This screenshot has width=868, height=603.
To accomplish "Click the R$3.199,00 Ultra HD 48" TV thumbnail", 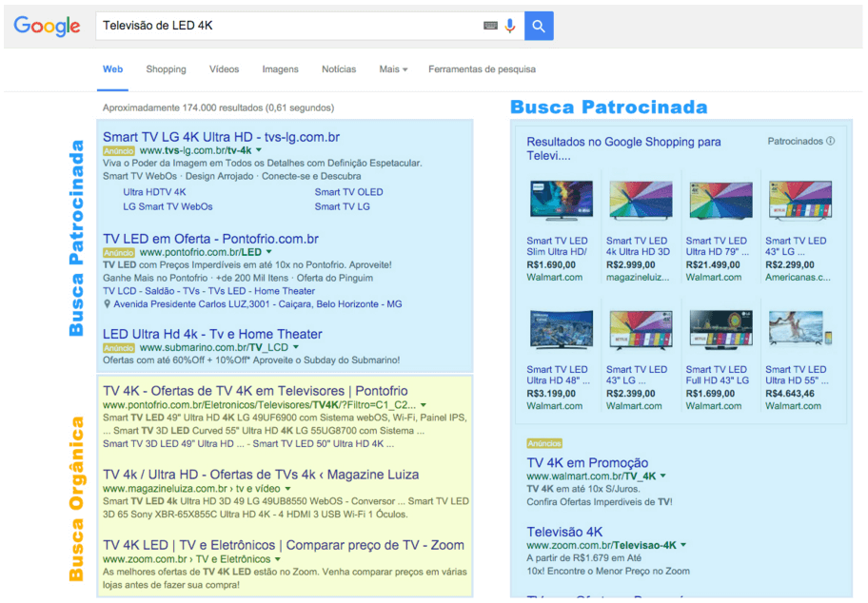I will coord(562,330).
